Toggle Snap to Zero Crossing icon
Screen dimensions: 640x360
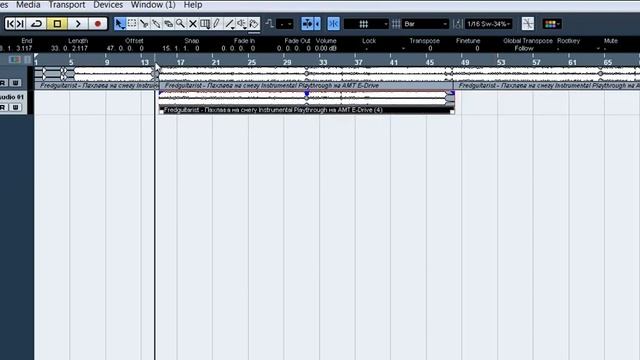[x=269, y=24]
